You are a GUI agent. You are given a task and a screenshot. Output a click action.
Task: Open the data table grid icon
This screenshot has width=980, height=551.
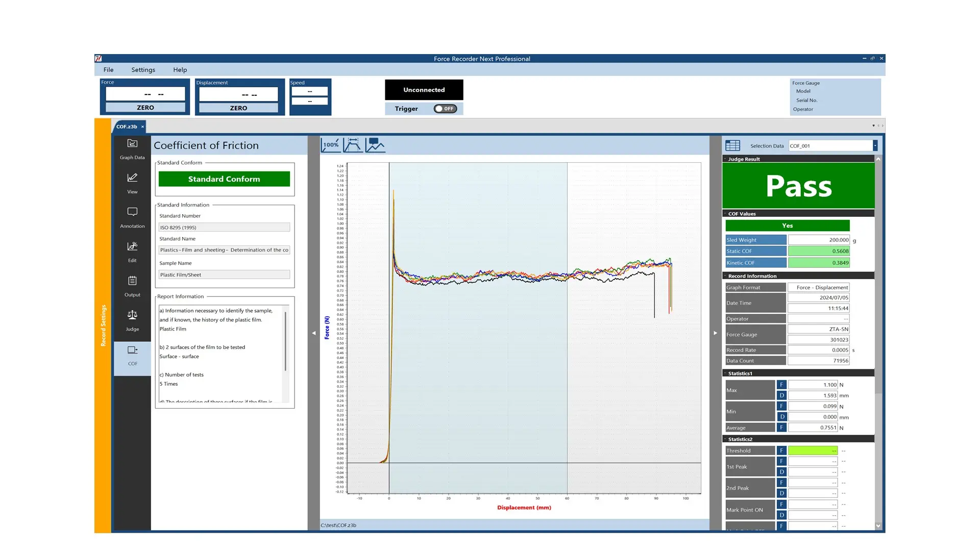pos(732,145)
